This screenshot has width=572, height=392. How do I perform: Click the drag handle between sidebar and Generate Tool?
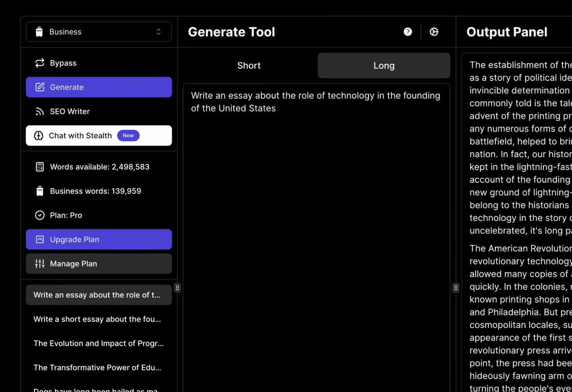[177, 288]
